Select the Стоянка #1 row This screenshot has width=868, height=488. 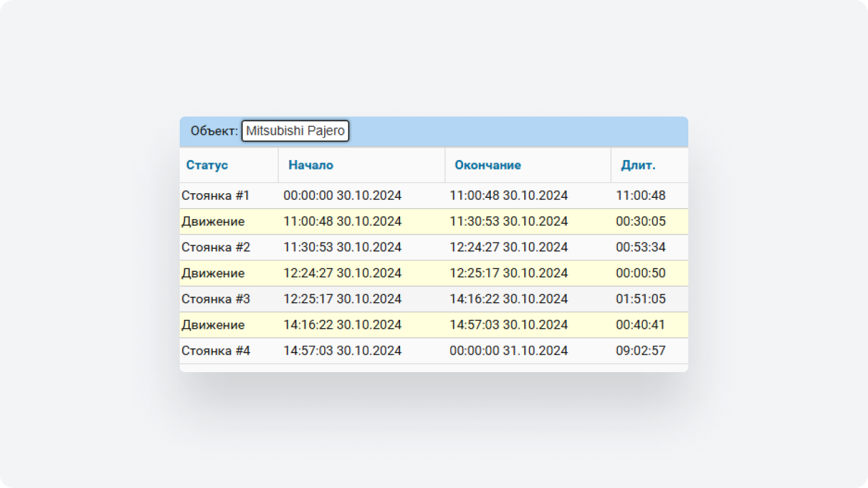click(x=216, y=196)
